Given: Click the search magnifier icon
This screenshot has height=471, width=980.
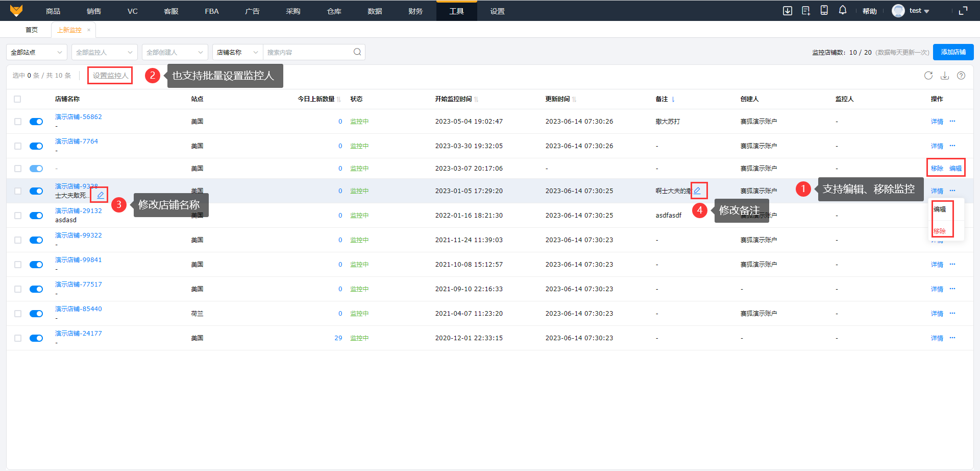Looking at the screenshot, I should pos(357,52).
